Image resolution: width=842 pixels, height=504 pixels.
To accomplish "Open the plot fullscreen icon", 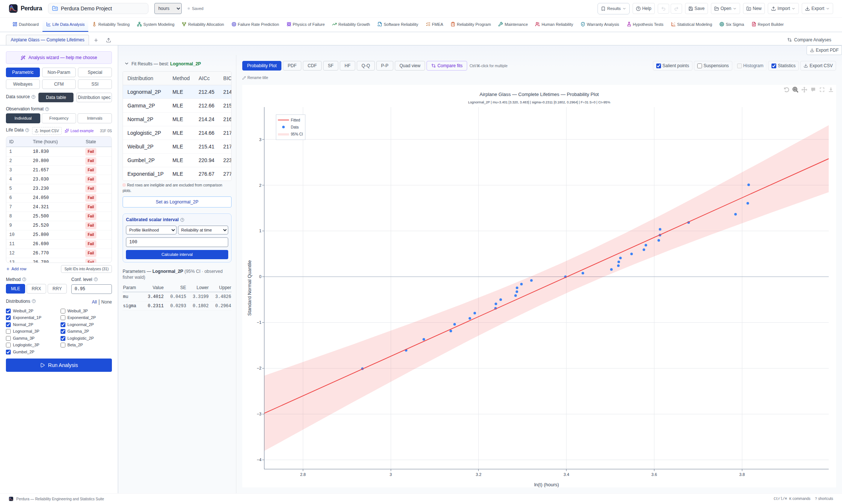I will (822, 90).
